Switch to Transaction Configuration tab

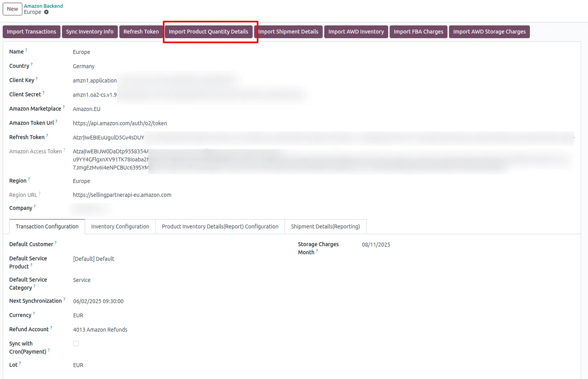tap(47, 227)
